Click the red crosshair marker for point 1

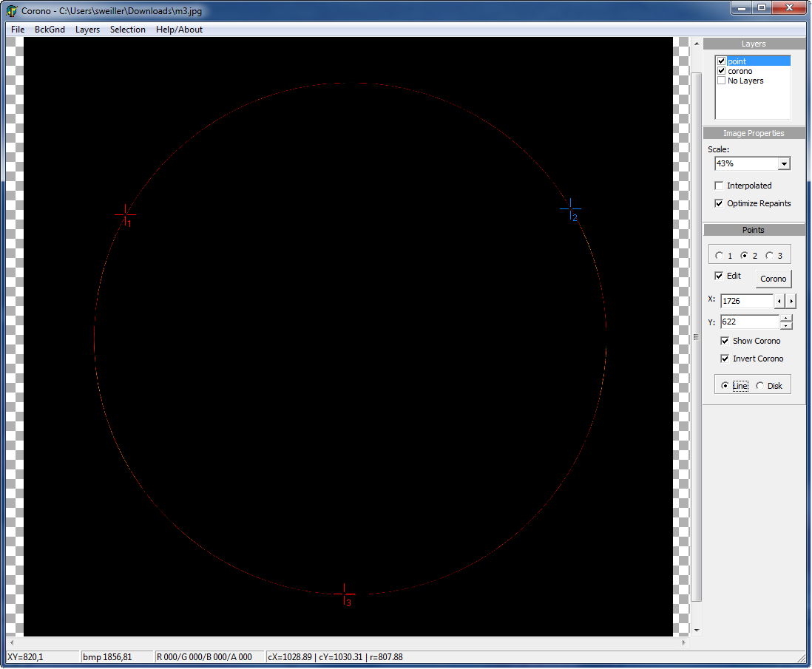click(x=125, y=215)
